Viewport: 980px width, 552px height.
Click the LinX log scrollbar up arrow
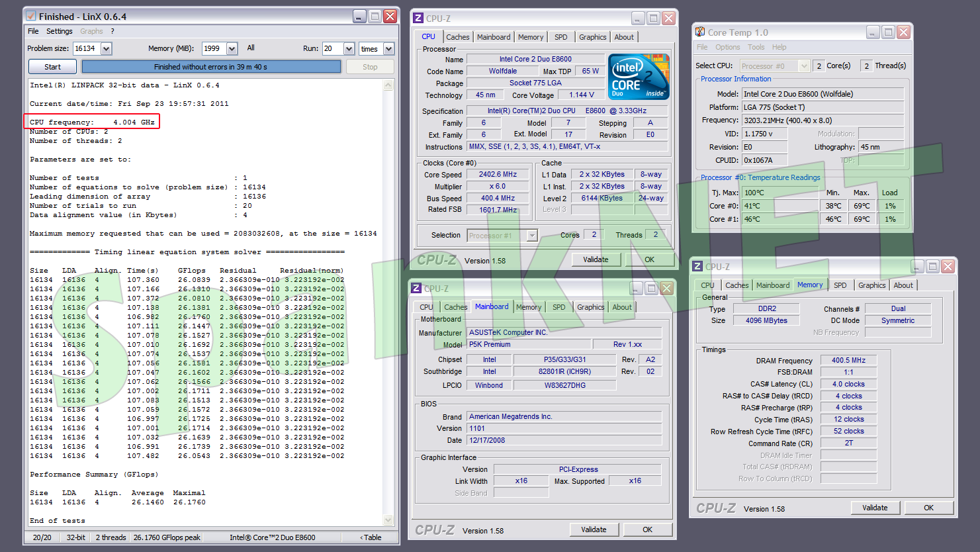tap(388, 85)
